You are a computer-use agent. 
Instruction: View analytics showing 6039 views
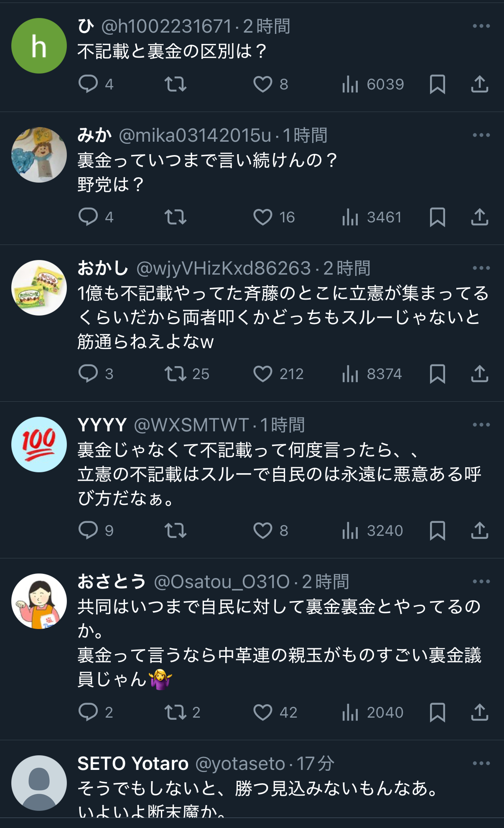(x=373, y=84)
